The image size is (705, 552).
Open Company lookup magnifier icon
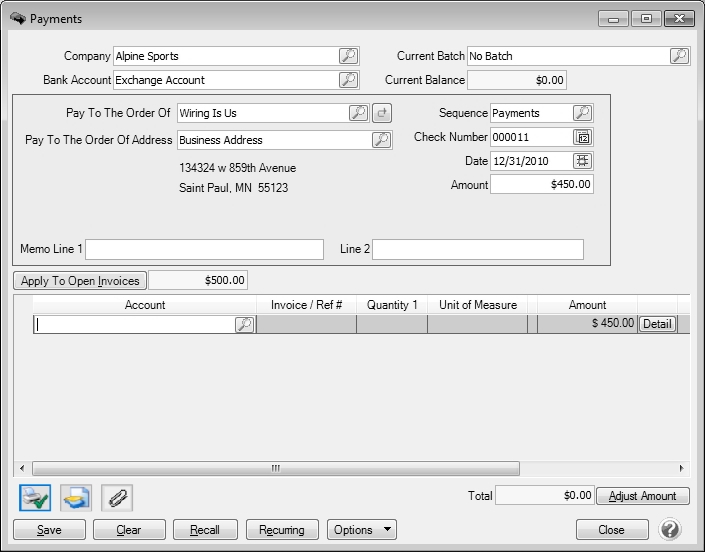[x=348, y=56]
